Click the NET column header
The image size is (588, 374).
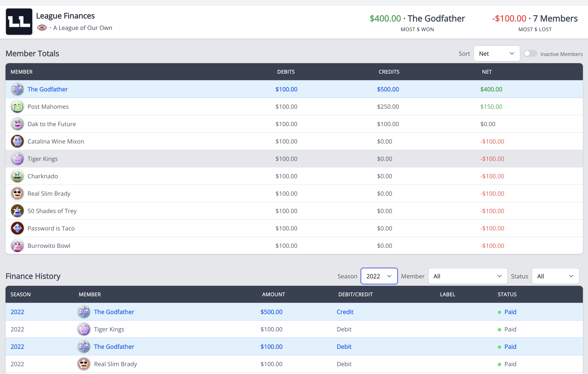(487, 72)
